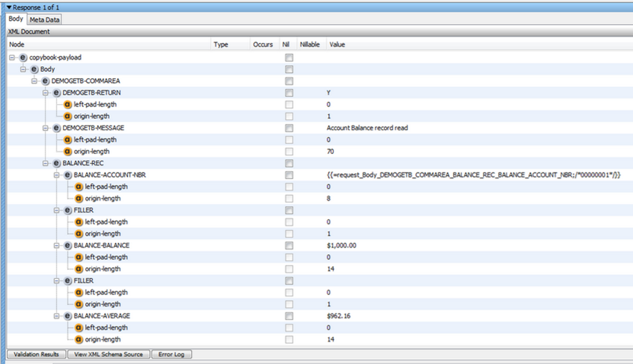The image size is (633, 364).
Task: Select the element icon beside BALANCE-ACCOUNT-NBR
Action: click(x=66, y=174)
